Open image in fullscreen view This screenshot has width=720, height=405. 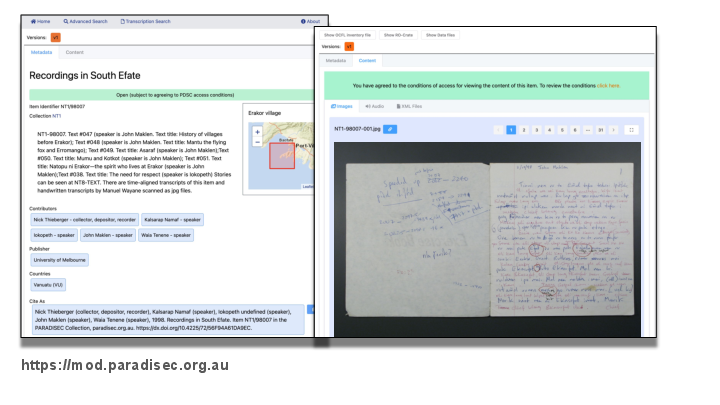click(x=632, y=130)
